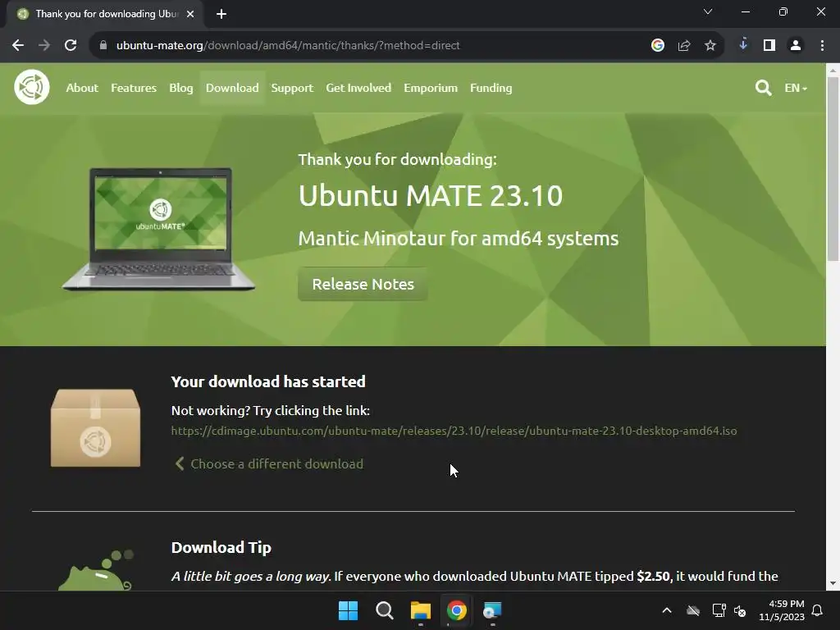840x630 pixels.
Task: Click the page vertical scrollbar thumb
Action: coord(833,169)
